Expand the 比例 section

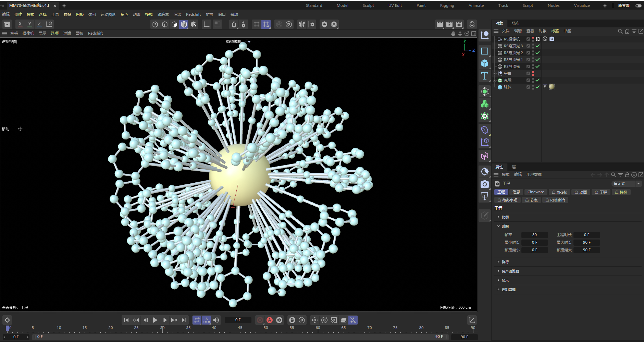click(498, 217)
